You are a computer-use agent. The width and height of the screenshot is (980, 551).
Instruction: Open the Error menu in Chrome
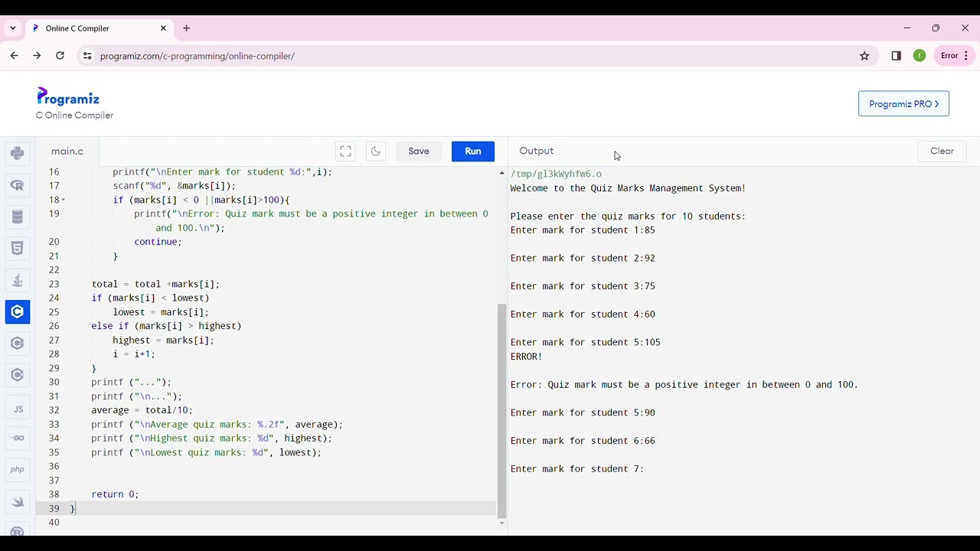954,56
